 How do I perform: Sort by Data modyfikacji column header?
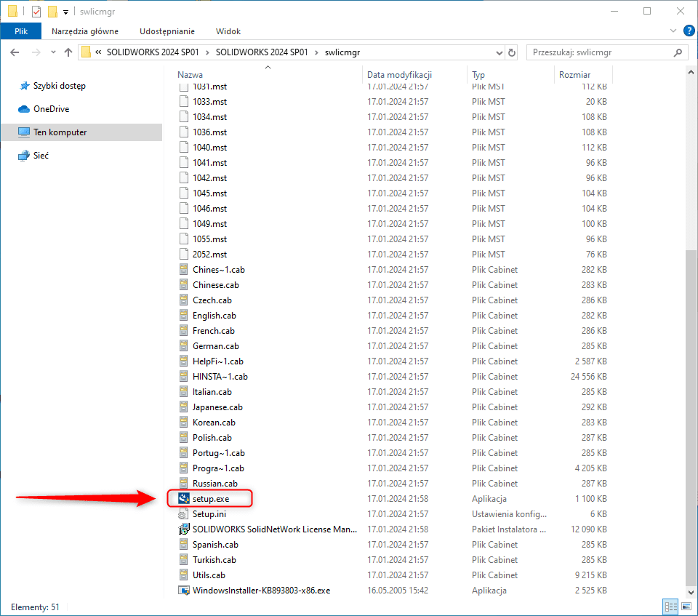click(x=400, y=75)
